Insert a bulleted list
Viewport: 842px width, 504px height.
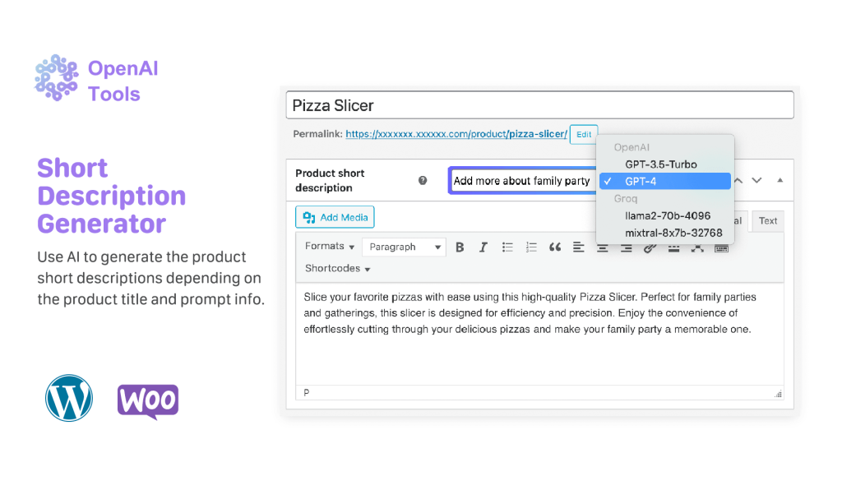point(507,247)
